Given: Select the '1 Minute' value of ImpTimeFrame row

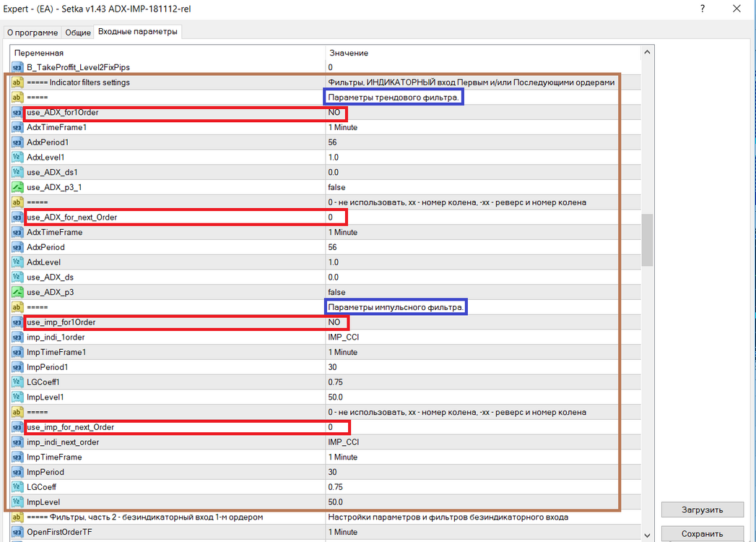Looking at the screenshot, I should [x=343, y=457].
